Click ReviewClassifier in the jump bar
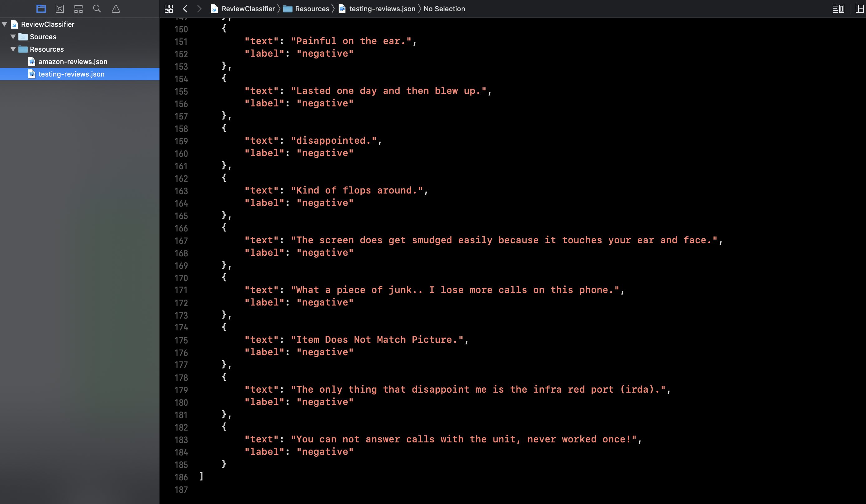The width and height of the screenshot is (866, 504). (x=248, y=9)
